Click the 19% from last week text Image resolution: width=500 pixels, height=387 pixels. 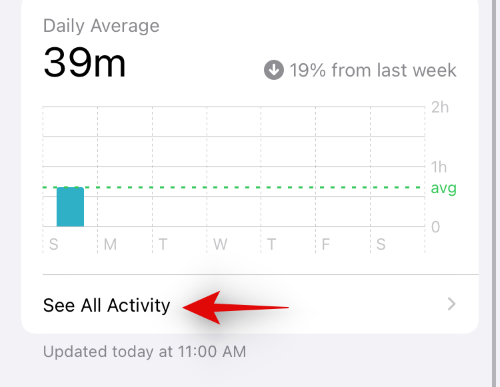[x=373, y=70]
